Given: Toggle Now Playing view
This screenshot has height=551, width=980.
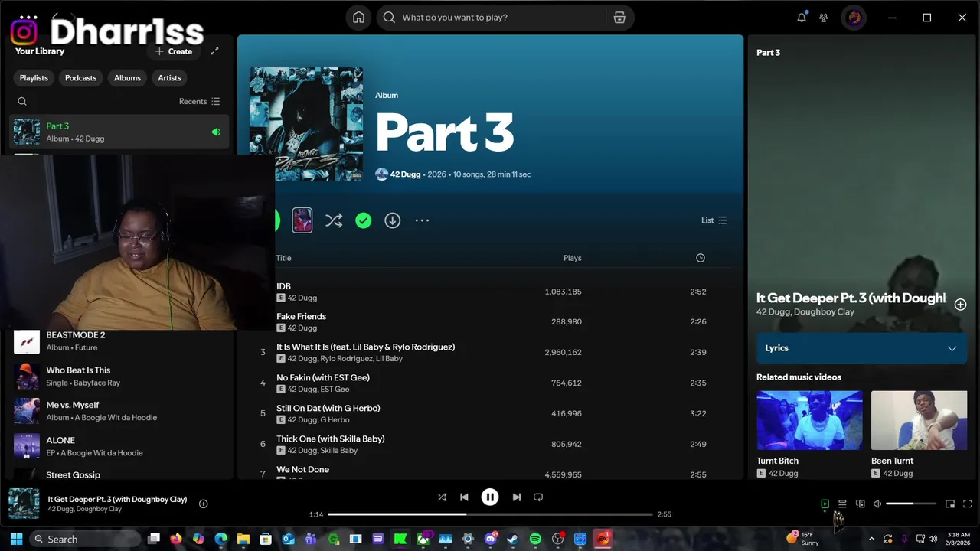Looking at the screenshot, I should pyautogui.click(x=825, y=504).
